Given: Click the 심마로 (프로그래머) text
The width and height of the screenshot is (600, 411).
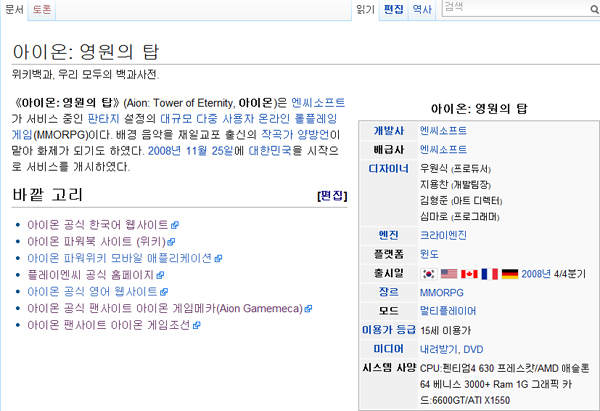Looking at the screenshot, I should (460, 217).
